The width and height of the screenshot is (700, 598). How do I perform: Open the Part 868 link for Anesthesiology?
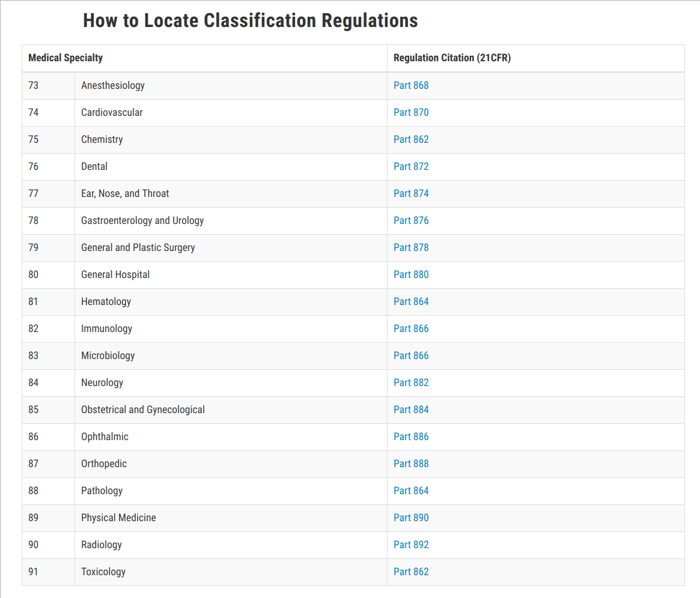pyautogui.click(x=411, y=85)
